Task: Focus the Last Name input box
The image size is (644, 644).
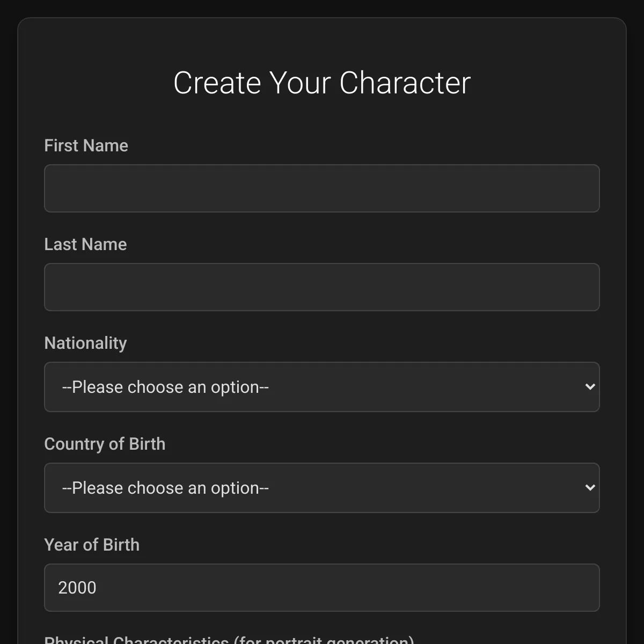Action: [322, 287]
